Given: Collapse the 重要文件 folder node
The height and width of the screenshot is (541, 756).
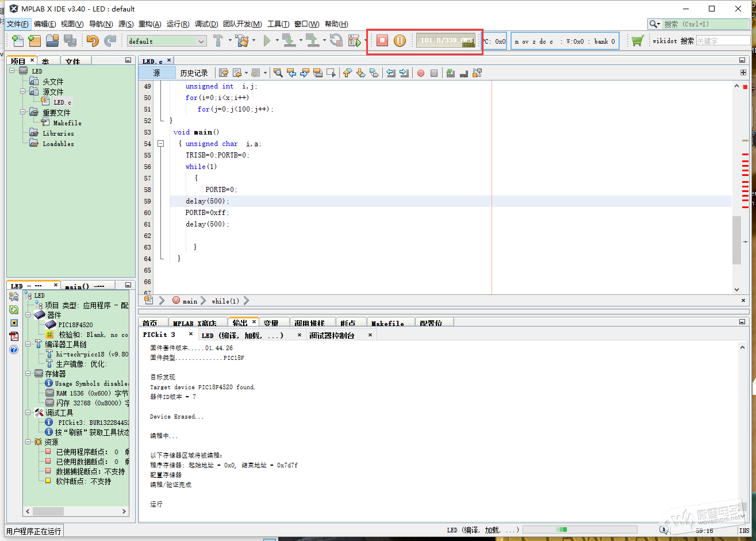Looking at the screenshot, I should [22, 112].
